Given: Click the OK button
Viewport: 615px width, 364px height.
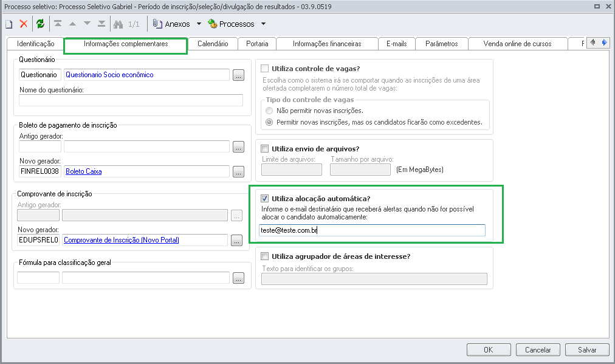Looking at the screenshot, I should [489, 350].
